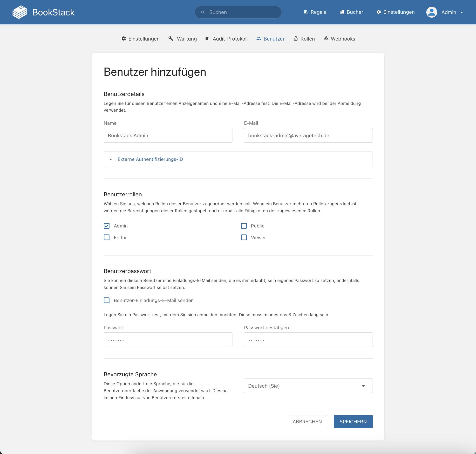Click the search magnifier icon
The image size is (476, 454).
[x=203, y=12]
